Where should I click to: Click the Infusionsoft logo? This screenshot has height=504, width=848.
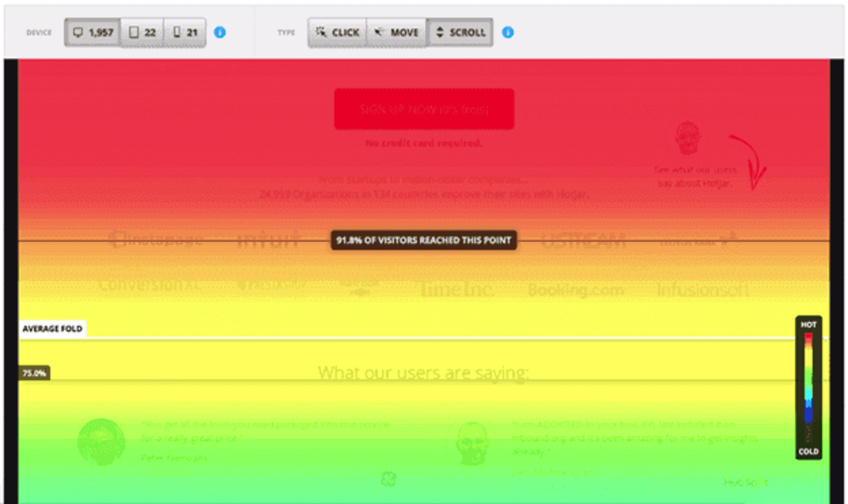click(702, 290)
